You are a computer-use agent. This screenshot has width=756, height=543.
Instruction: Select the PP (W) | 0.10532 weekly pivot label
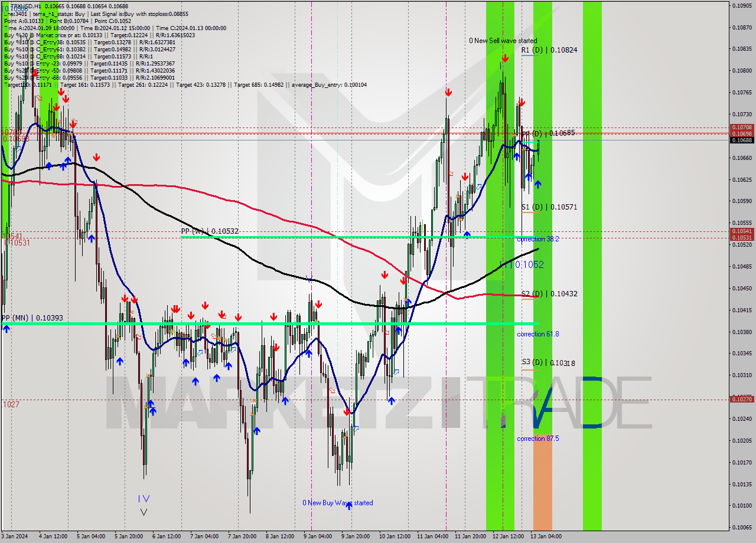[210, 231]
